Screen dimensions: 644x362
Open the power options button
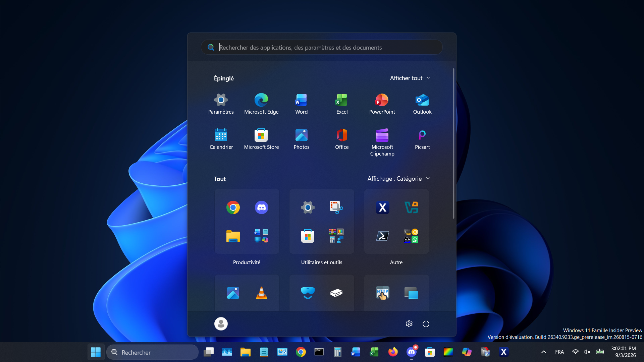coord(426,324)
